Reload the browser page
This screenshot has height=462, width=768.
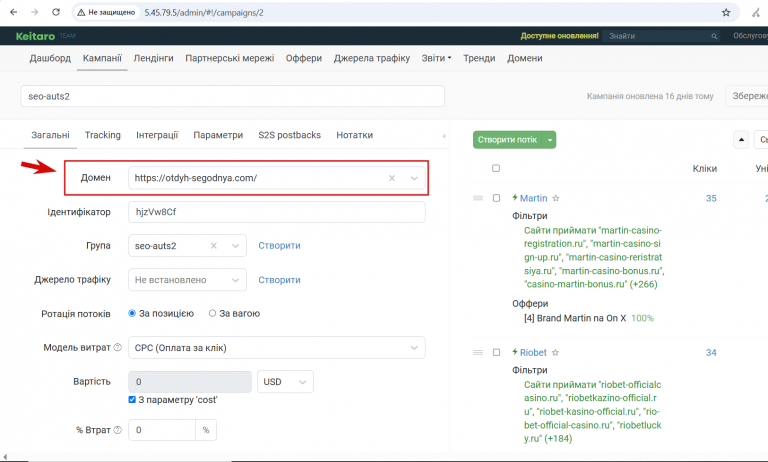pos(56,12)
